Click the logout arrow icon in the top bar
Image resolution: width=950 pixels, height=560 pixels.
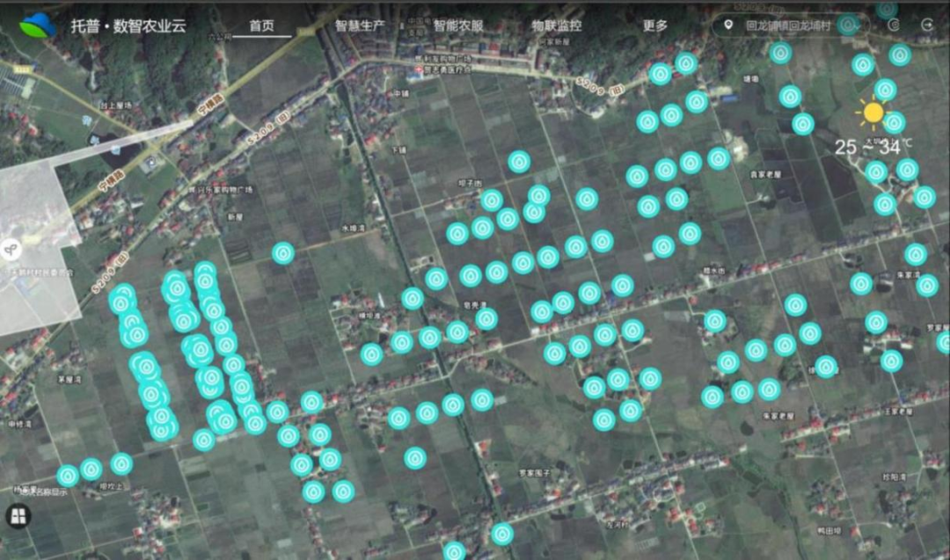(926, 25)
